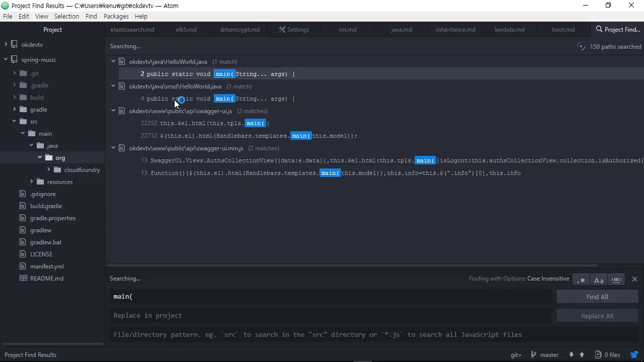Screen dimensions: 644x362
Task: Collapse okdevtv\java\HelloWorld.java results
Action: [x=113, y=61]
